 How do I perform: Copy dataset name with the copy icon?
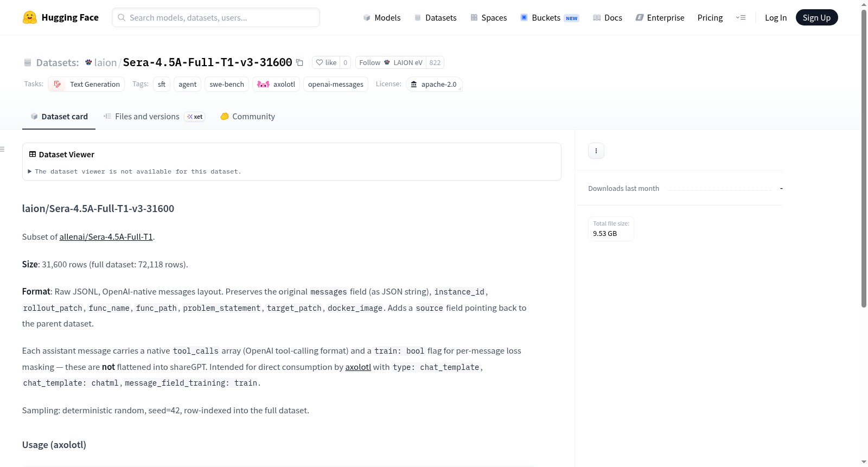(x=299, y=62)
